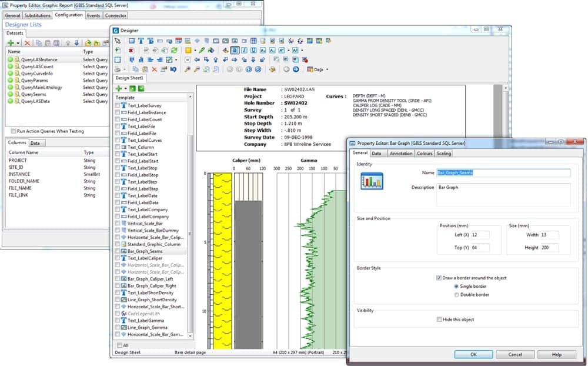The height and width of the screenshot is (366, 588).
Task: Check the Hide this object option
Action: click(439, 318)
